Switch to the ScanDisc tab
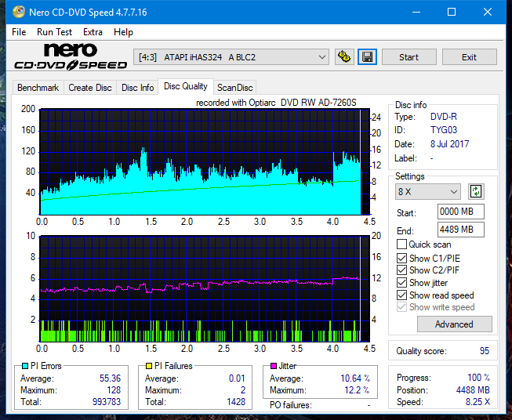Screen dimensions: 512x420 click(234, 88)
